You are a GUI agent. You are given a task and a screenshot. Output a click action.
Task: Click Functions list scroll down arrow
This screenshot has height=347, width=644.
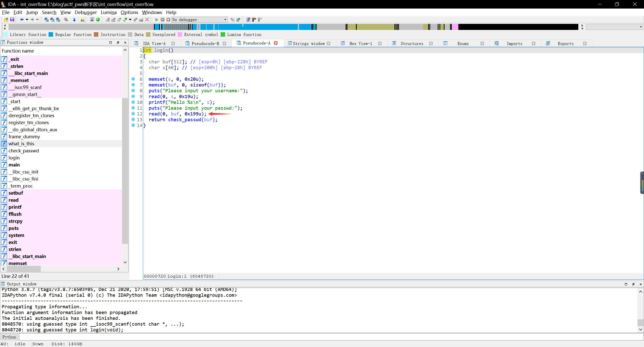[x=125, y=262]
